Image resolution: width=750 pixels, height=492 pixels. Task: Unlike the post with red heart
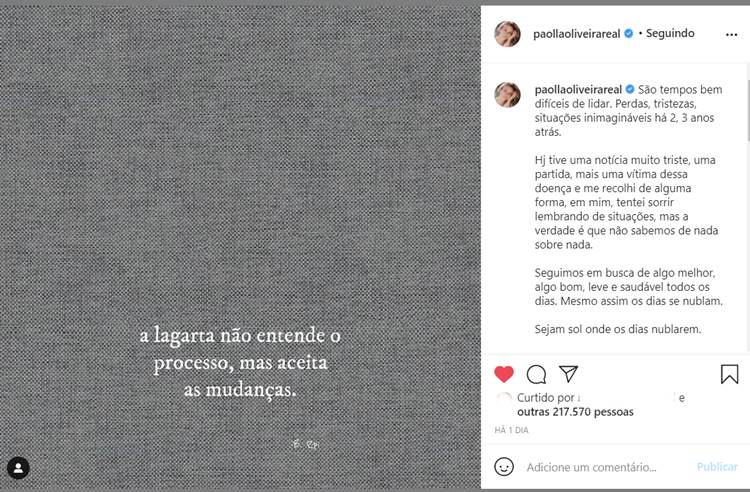tap(504, 374)
